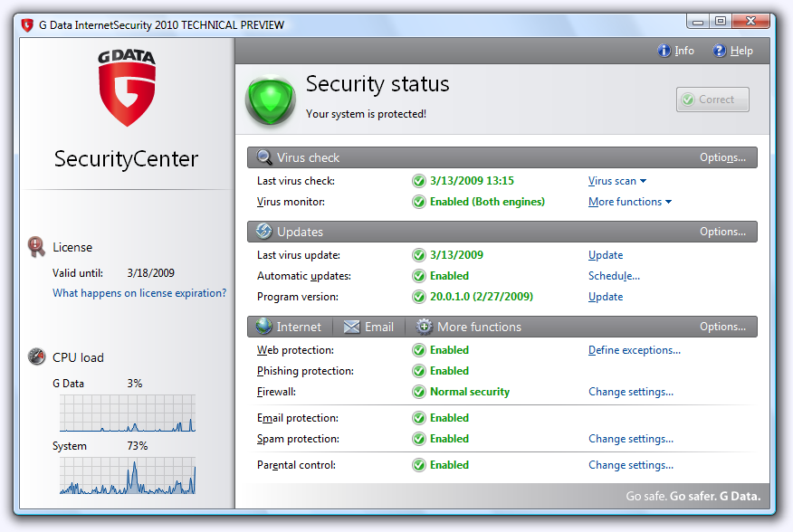This screenshot has height=532, width=793.
Task: Click the G Data shield logo
Action: point(127,87)
